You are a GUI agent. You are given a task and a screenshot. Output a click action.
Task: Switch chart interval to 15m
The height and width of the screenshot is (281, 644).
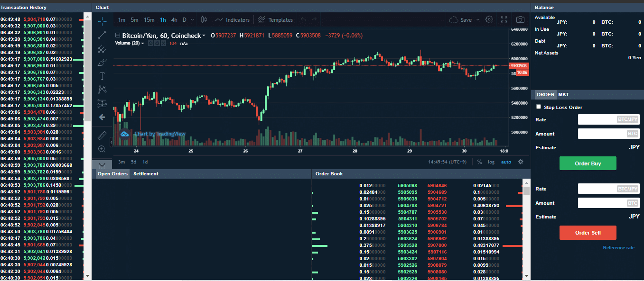pos(149,20)
